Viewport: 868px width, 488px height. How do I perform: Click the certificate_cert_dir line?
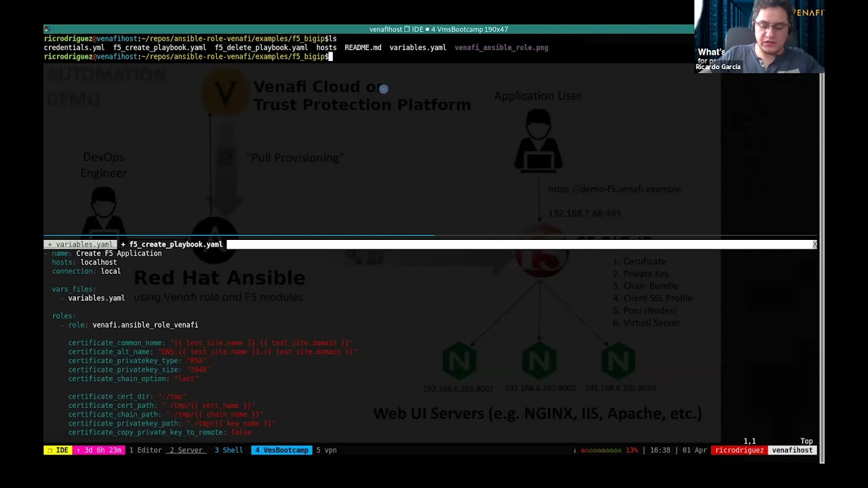click(x=127, y=396)
